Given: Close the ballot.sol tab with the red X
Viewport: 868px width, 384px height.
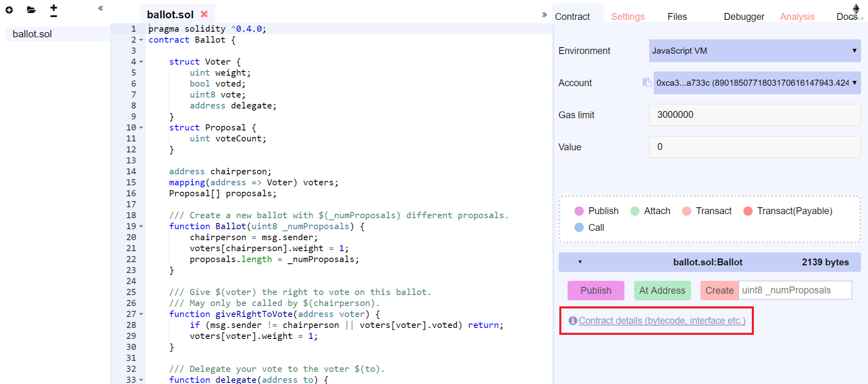Looking at the screenshot, I should pyautogui.click(x=204, y=14).
